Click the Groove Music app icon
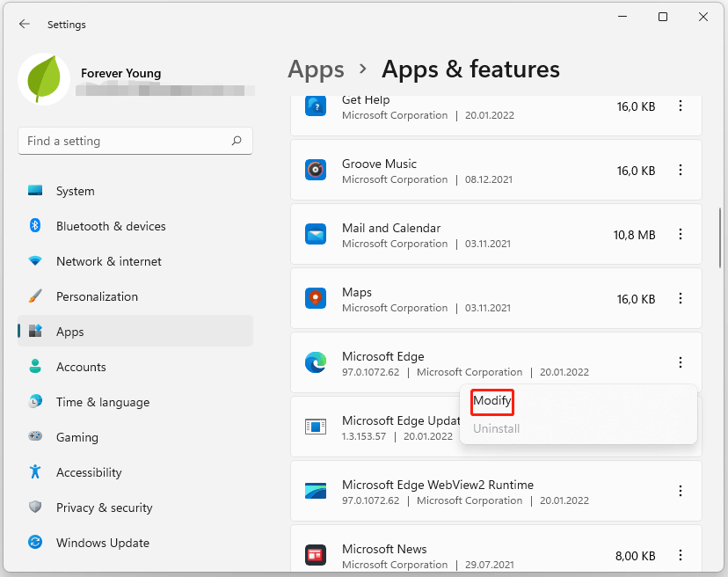This screenshot has width=728, height=577. (x=316, y=170)
